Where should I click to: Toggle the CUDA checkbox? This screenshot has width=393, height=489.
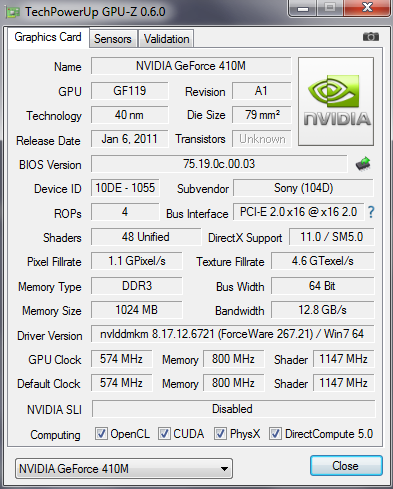click(x=164, y=434)
